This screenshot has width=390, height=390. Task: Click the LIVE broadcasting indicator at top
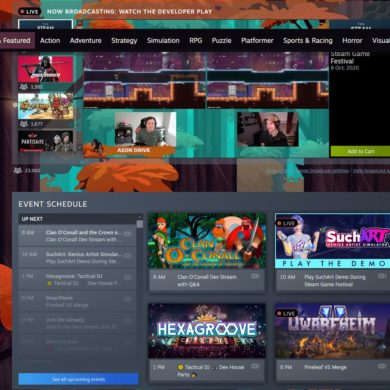30,12
